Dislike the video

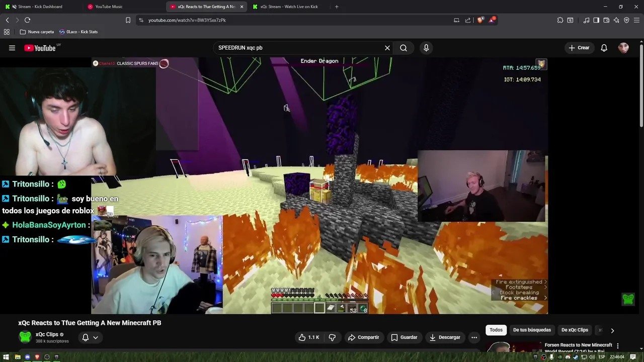coord(332,337)
